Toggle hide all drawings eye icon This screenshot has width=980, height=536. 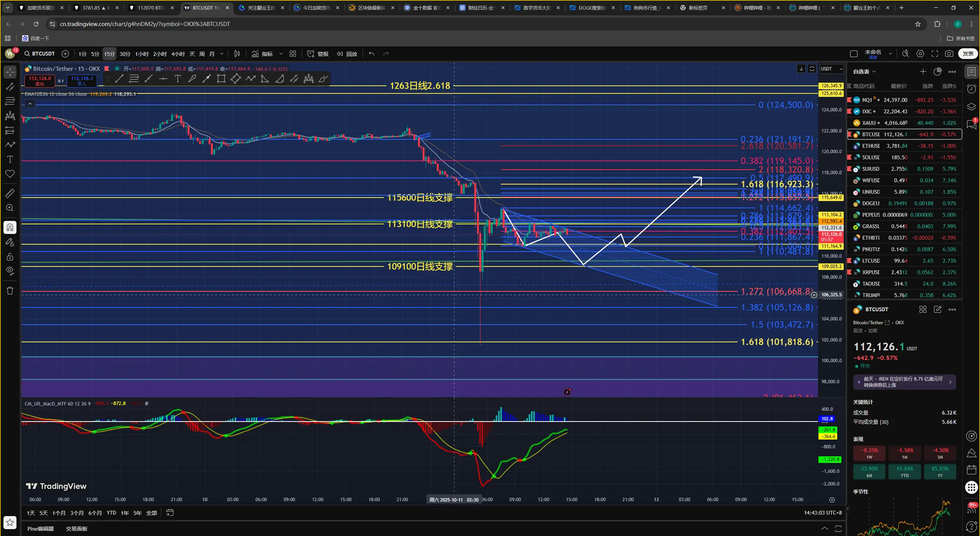[x=10, y=271]
